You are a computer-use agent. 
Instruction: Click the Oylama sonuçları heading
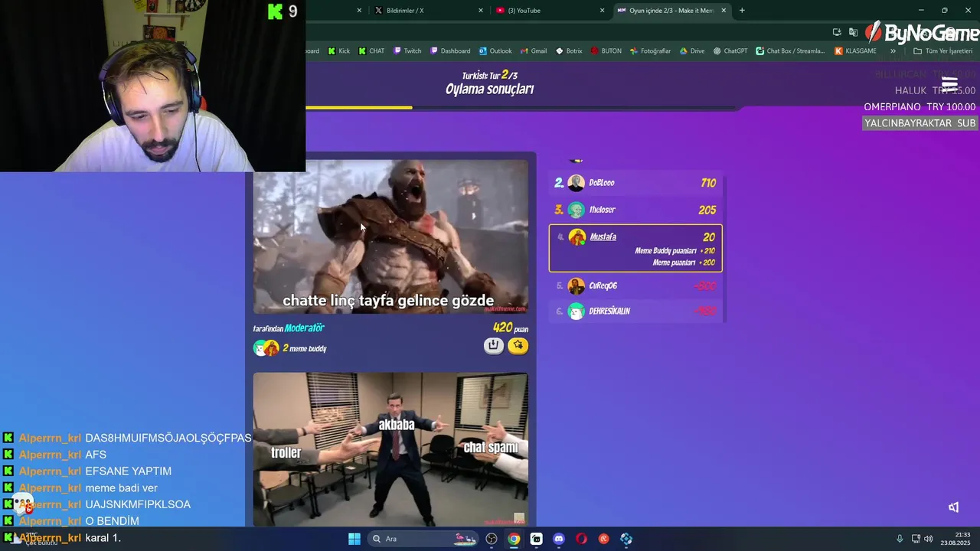pos(490,89)
